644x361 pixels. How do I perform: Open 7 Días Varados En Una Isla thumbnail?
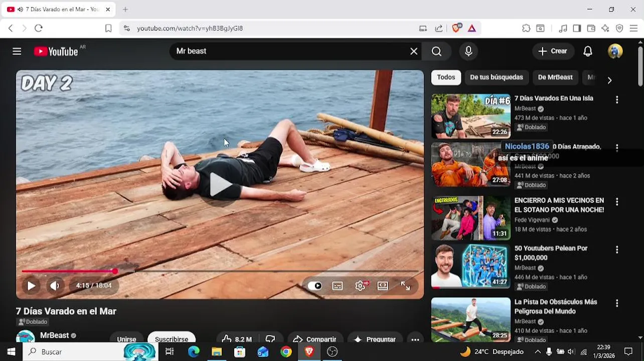click(471, 116)
